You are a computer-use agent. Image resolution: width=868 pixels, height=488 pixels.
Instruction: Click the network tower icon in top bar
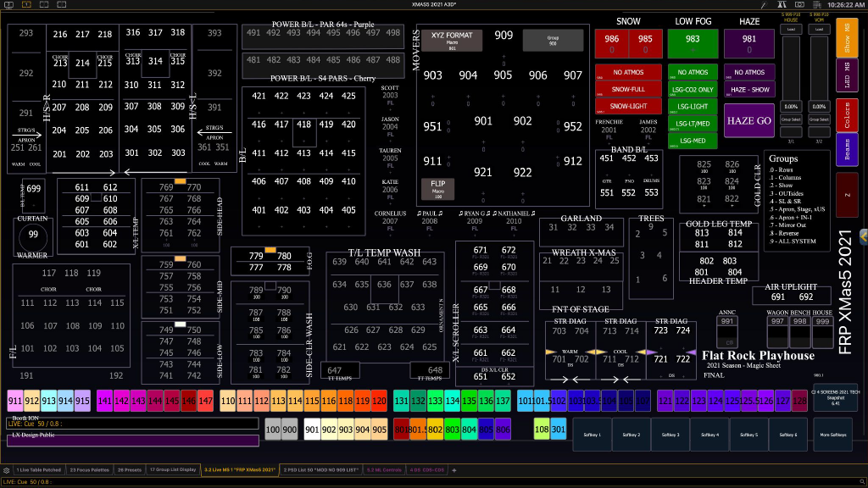(782, 4)
